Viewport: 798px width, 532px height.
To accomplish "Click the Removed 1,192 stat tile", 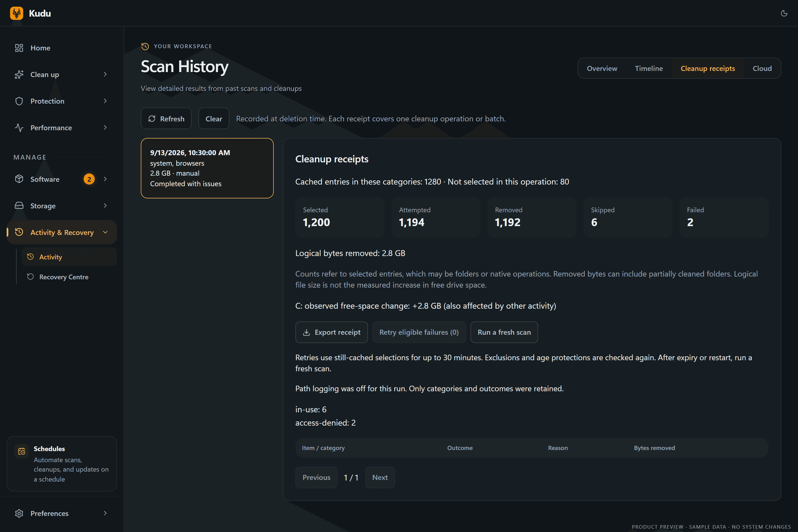I will point(532,218).
